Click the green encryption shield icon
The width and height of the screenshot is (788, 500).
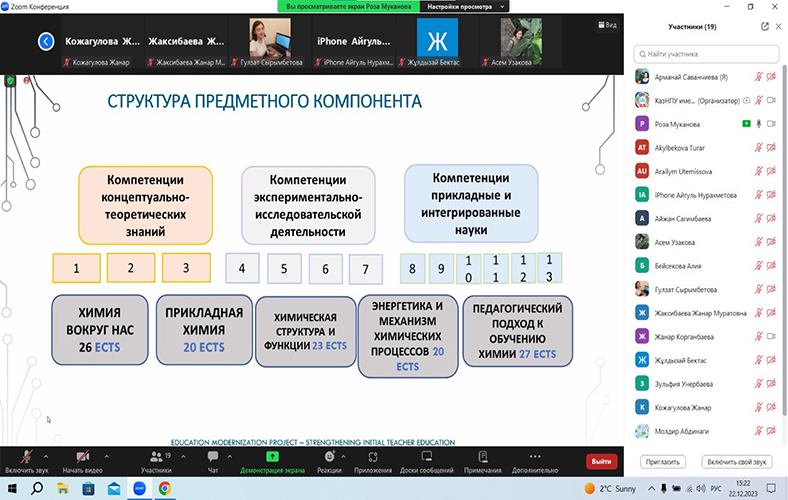coord(10,80)
